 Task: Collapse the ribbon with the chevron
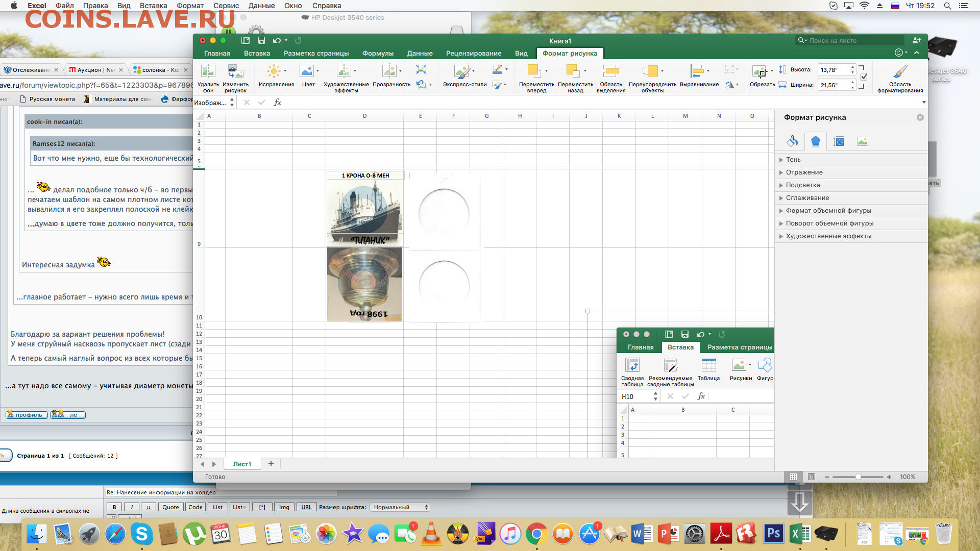pyautogui.click(x=917, y=53)
